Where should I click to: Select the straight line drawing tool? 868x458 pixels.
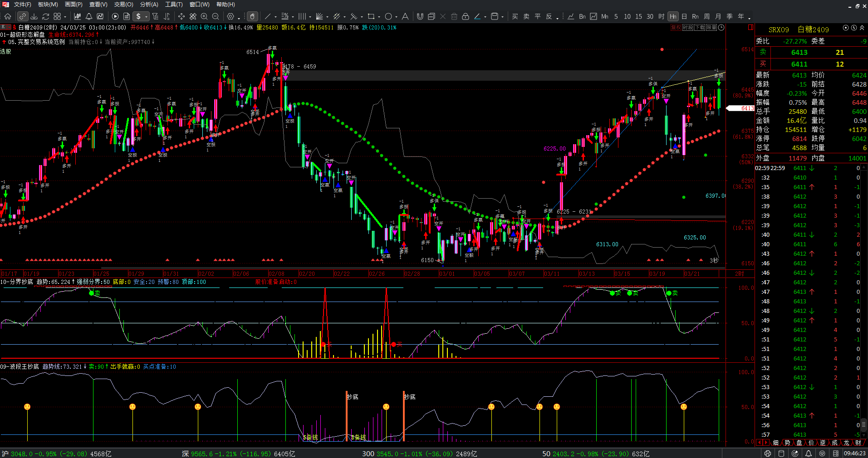point(268,16)
